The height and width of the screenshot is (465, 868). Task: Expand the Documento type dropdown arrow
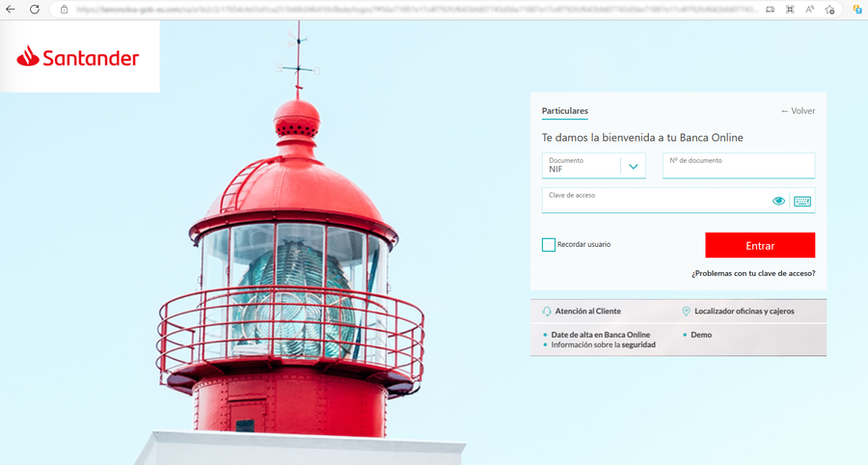click(x=634, y=166)
